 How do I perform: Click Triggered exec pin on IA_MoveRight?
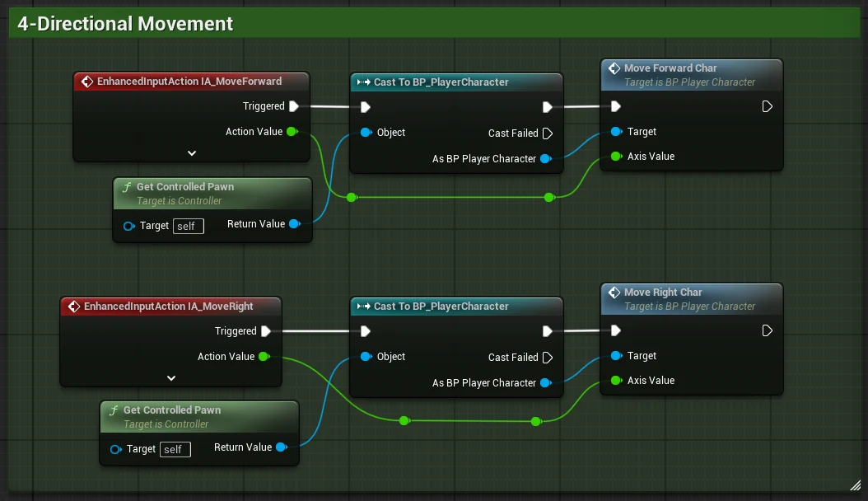pos(266,331)
